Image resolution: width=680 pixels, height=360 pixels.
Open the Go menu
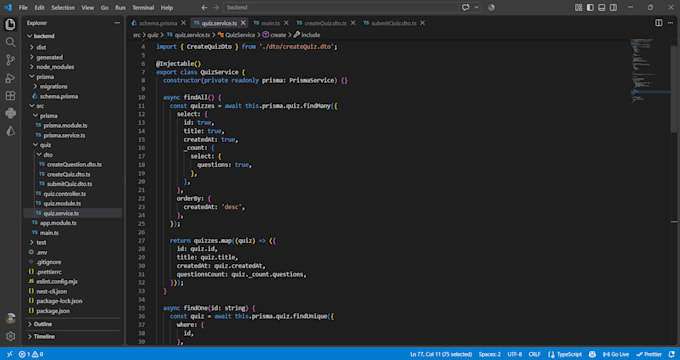pyautogui.click(x=105, y=7)
